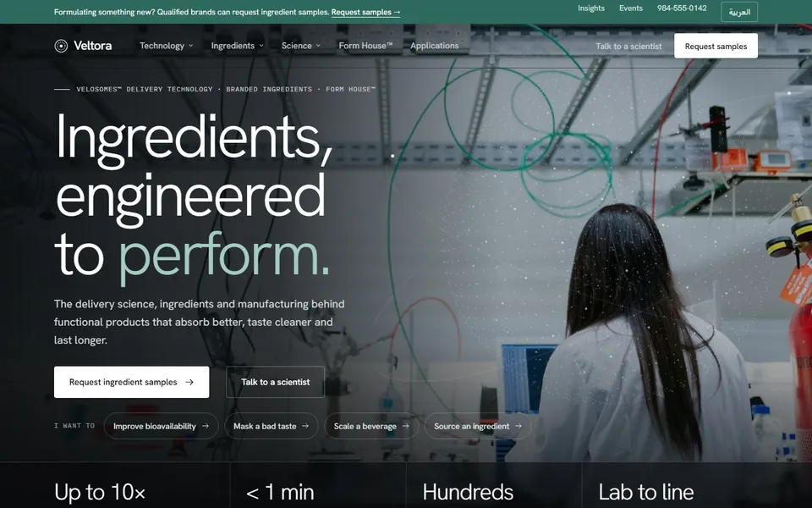
Task: Click the outlined Talk to a scientist button
Action: (275, 382)
